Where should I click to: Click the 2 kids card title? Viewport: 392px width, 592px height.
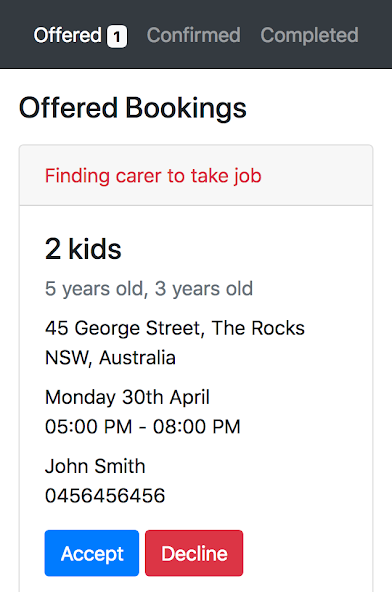point(83,249)
